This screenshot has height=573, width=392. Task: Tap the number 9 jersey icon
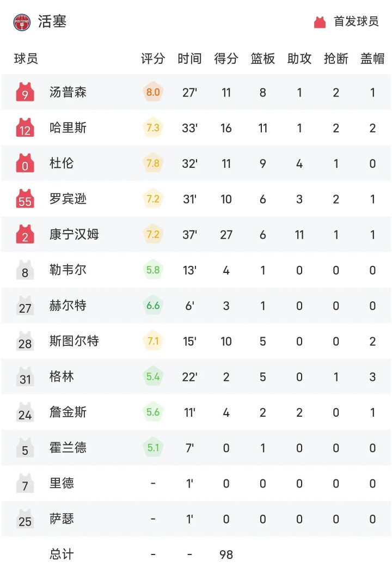point(25,93)
